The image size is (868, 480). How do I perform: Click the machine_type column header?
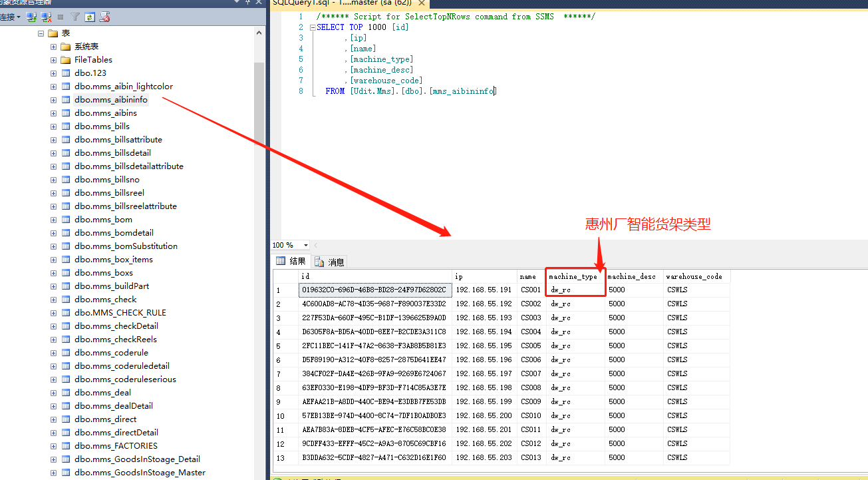tap(573, 276)
